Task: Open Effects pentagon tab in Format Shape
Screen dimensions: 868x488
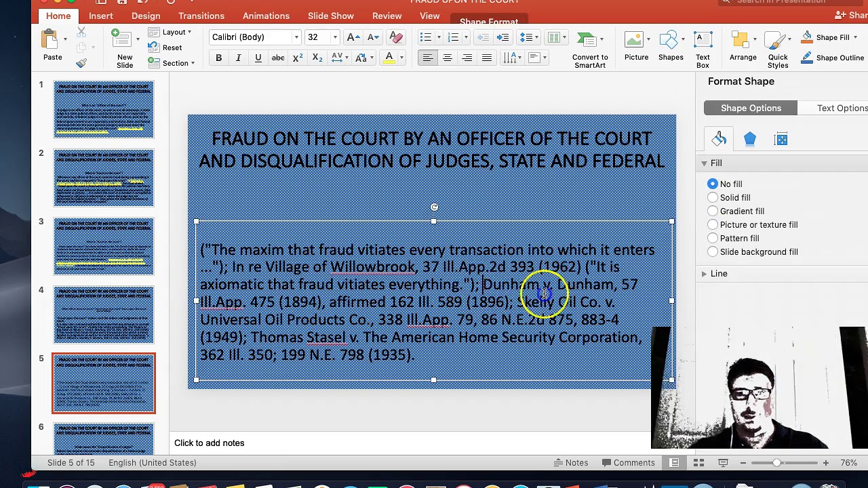Action: (x=750, y=139)
